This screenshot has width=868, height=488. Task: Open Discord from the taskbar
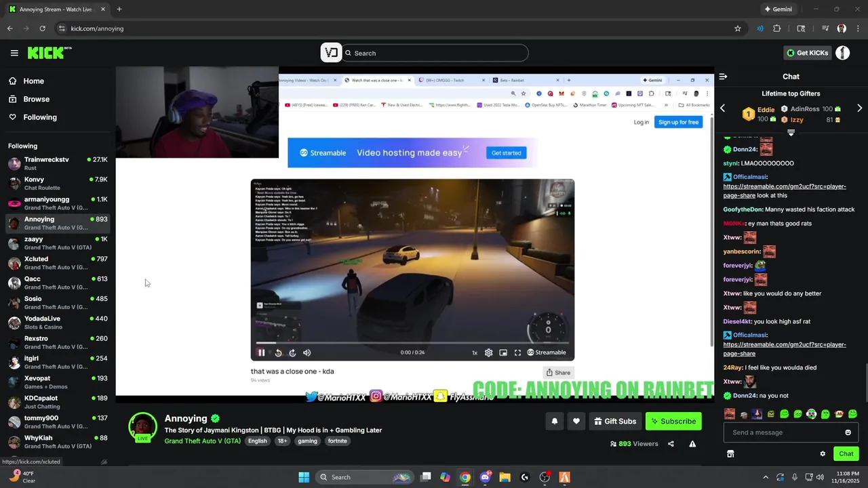485,477
